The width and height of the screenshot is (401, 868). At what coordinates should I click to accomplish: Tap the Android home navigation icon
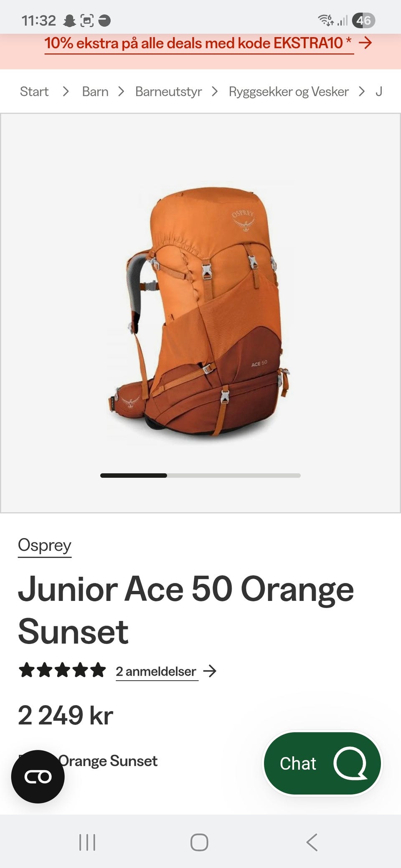(199, 842)
